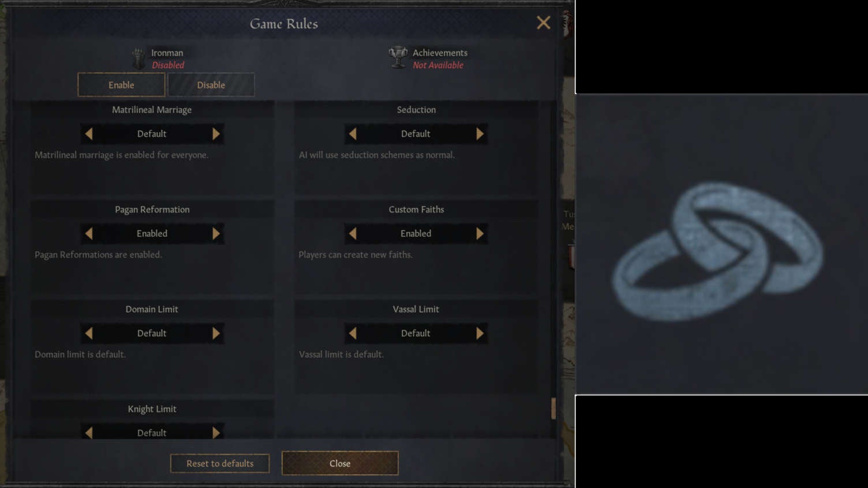Increase Domain Limit option using right arrow
The image size is (868, 488).
coord(216,333)
